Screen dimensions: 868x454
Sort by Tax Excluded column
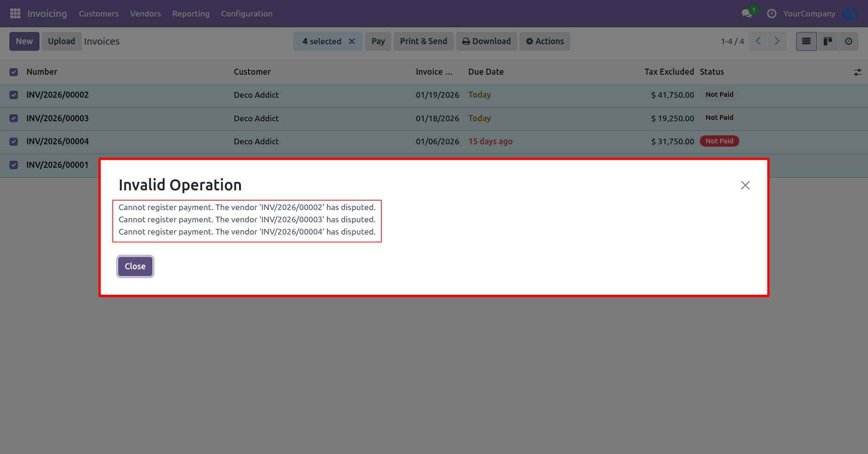pos(669,72)
